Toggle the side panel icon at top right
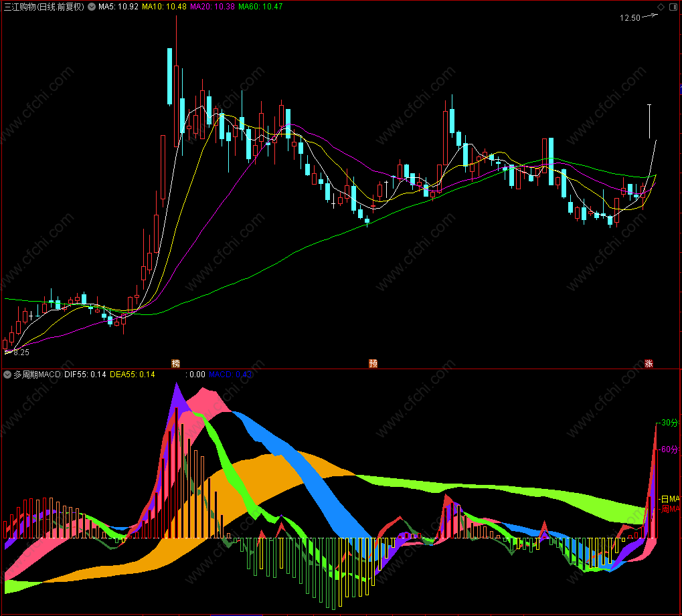 [x=673, y=7]
